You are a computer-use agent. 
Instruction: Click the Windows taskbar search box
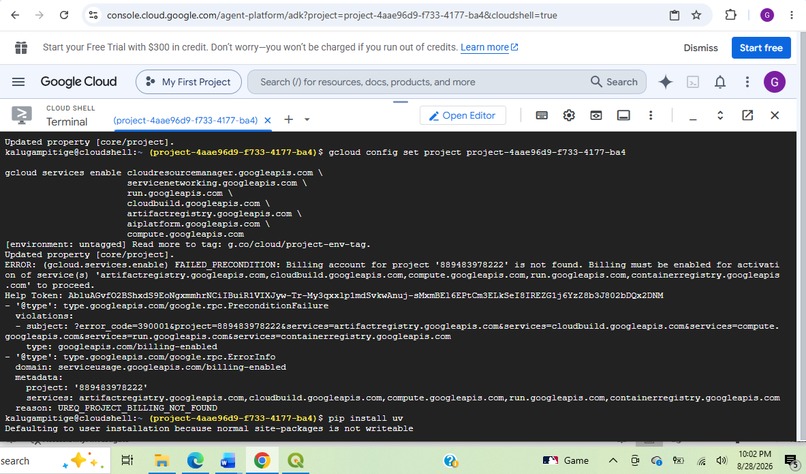click(54, 461)
